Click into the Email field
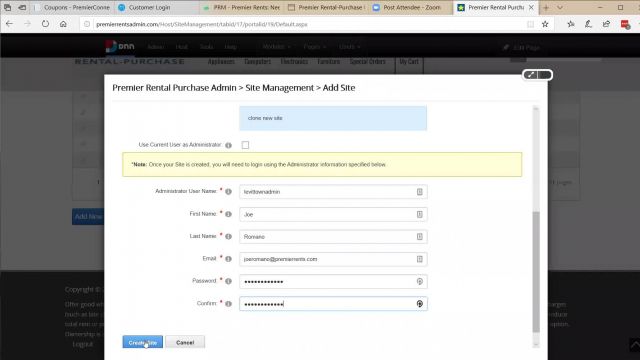 (x=333, y=259)
